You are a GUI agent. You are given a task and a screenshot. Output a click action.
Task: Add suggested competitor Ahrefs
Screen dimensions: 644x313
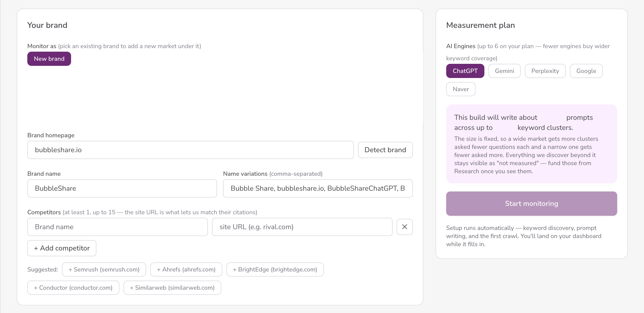click(186, 269)
